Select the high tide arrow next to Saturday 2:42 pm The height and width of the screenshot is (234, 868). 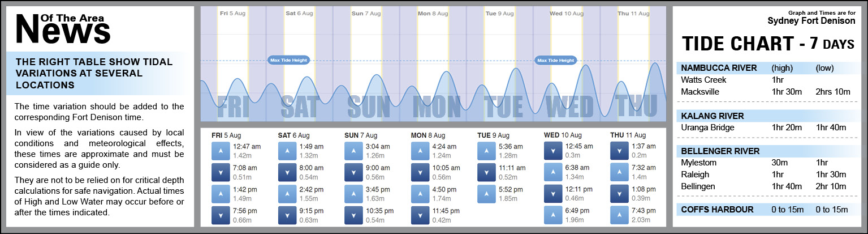coord(287,194)
